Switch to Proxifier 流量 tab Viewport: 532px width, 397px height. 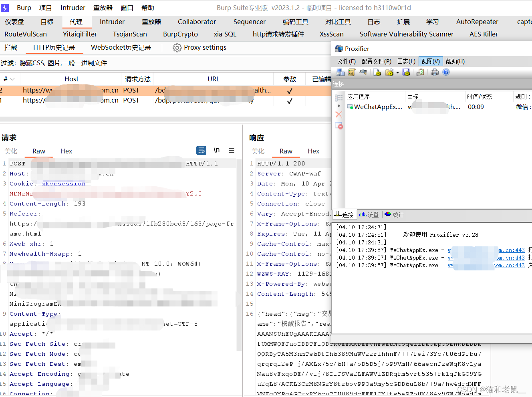pyautogui.click(x=369, y=215)
